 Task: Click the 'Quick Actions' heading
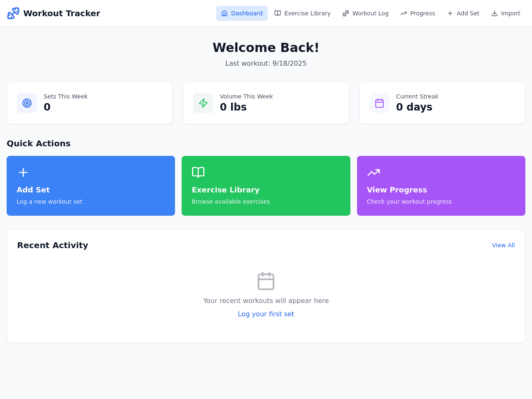pyautogui.click(x=39, y=143)
